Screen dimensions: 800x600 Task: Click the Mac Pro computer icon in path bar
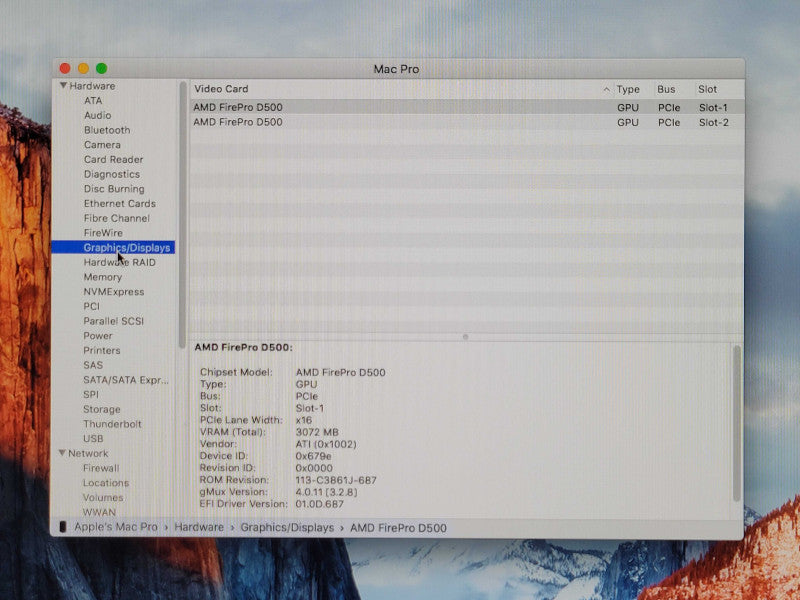(x=63, y=527)
